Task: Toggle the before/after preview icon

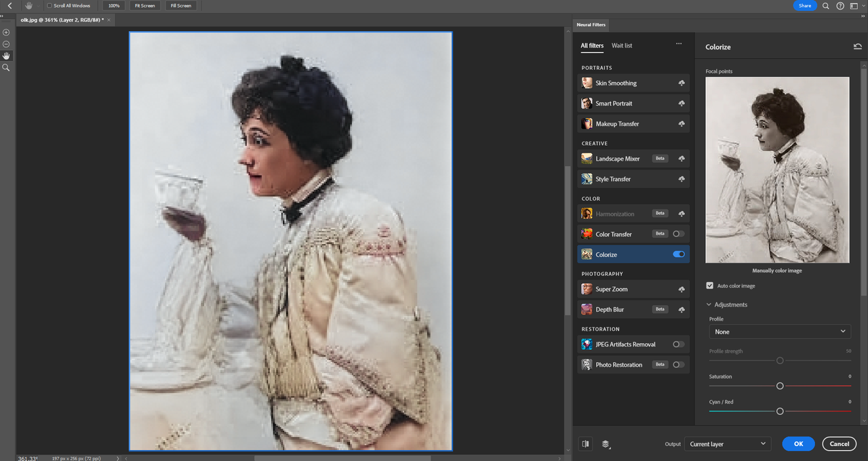Action: pyautogui.click(x=585, y=444)
